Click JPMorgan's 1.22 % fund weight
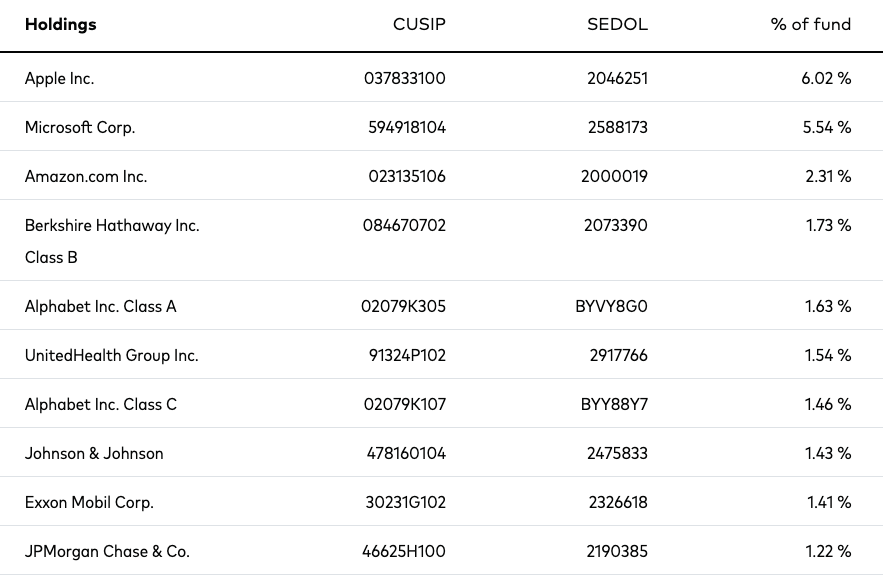 [828, 551]
